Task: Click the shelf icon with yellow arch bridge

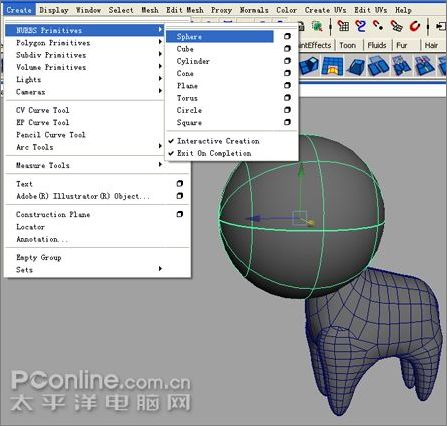Action: [332, 66]
